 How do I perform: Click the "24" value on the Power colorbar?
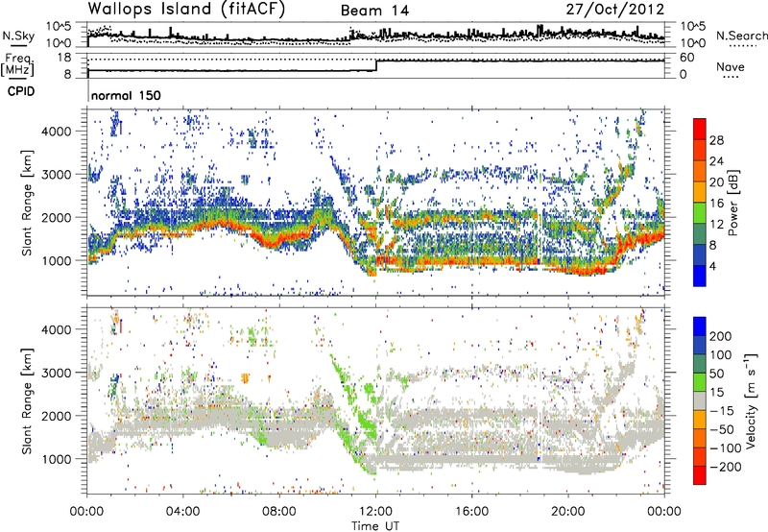pyautogui.click(x=716, y=161)
